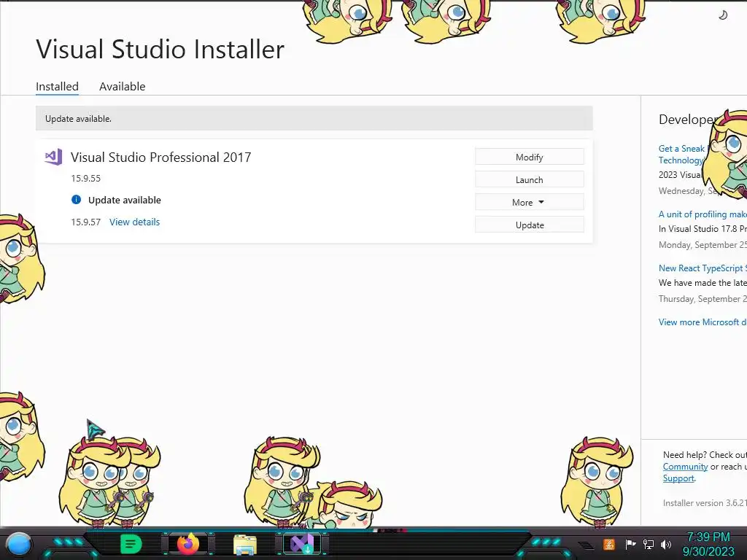
Task: Launch Visual Studio Professional 2017
Action: [530, 179]
